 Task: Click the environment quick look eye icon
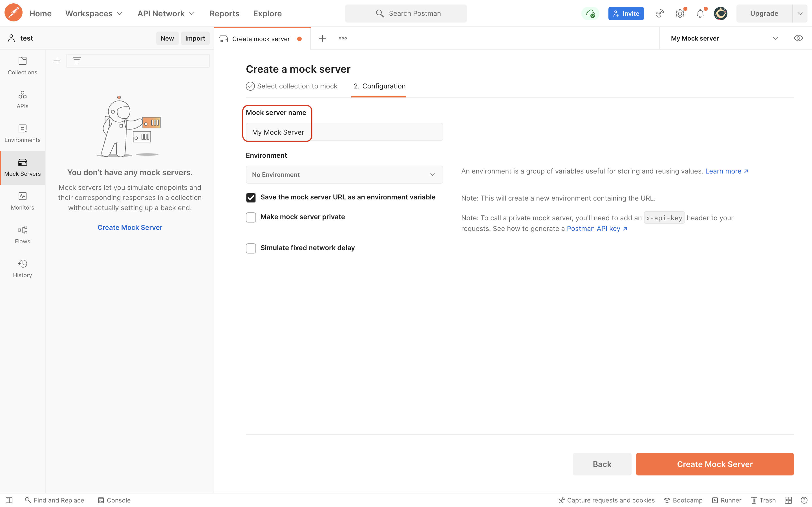[798, 38]
